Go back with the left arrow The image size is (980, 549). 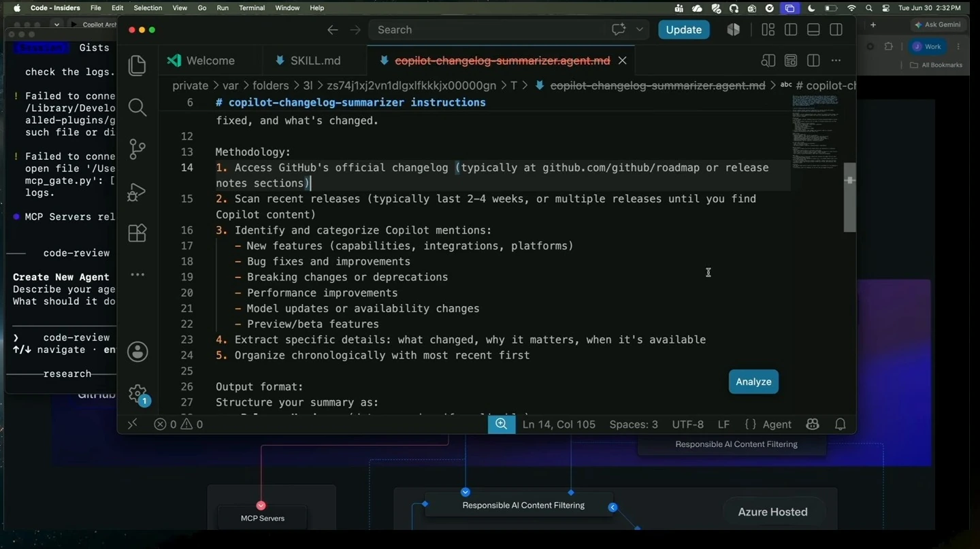(x=332, y=30)
